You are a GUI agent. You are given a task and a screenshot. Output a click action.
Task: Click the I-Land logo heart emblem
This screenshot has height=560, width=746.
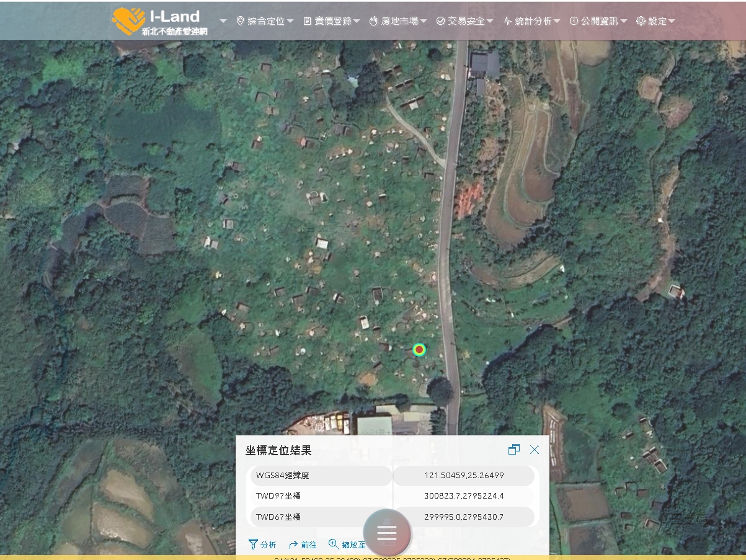tap(129, 20)
